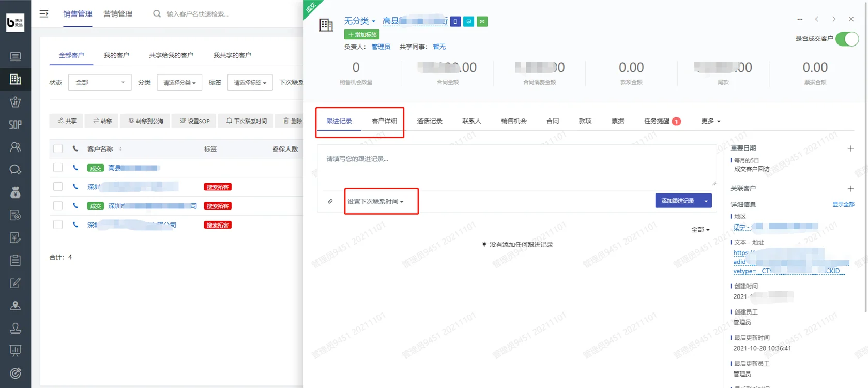Open the 客户详细 tab
Screen dimensions: 868x388
coord(385,121)
